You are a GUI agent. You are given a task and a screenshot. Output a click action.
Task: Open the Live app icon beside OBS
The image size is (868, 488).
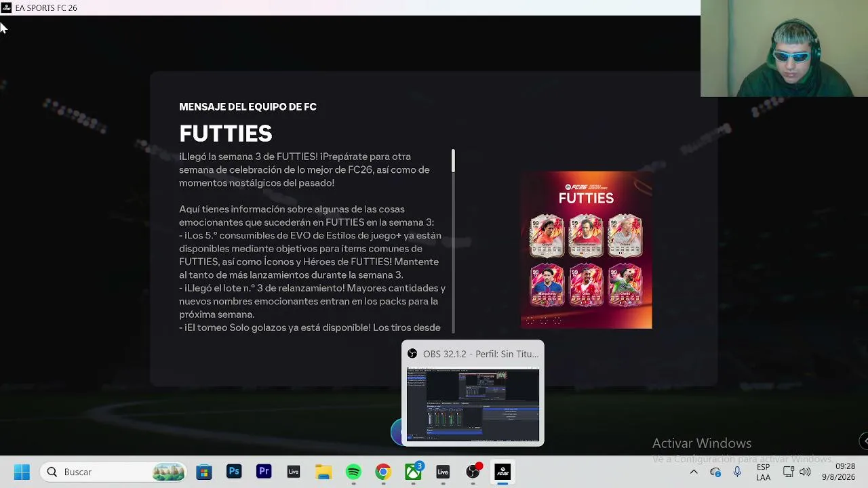tap(443, 472)
